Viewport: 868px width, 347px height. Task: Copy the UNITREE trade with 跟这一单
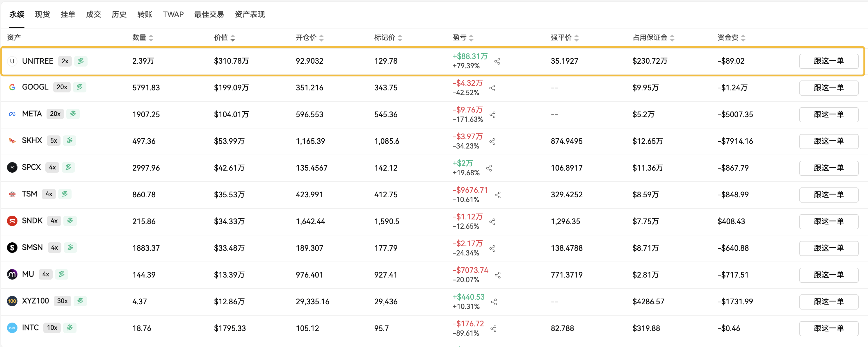828,61
